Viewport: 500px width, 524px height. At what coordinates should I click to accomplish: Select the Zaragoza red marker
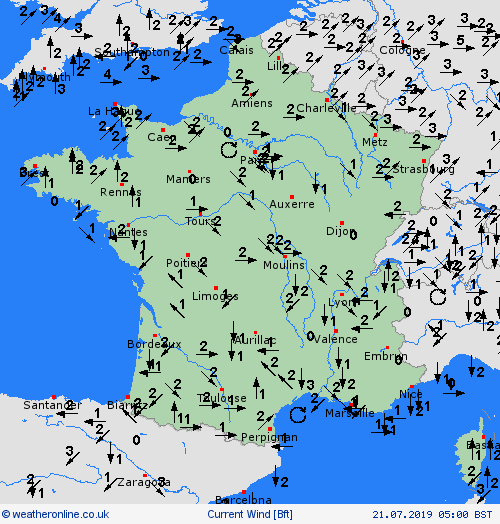tap(145, 475)
